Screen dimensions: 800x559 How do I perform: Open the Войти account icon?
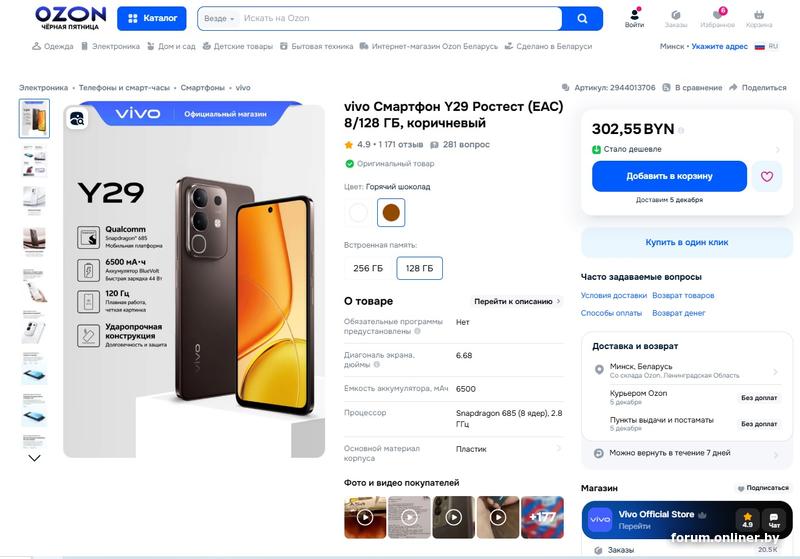[x=634, y=17]
